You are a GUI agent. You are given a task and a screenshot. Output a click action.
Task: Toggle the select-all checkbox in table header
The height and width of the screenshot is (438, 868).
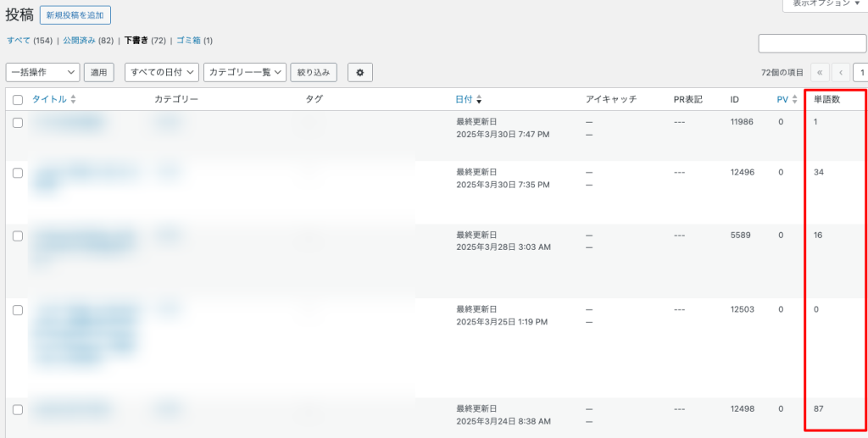18,100
